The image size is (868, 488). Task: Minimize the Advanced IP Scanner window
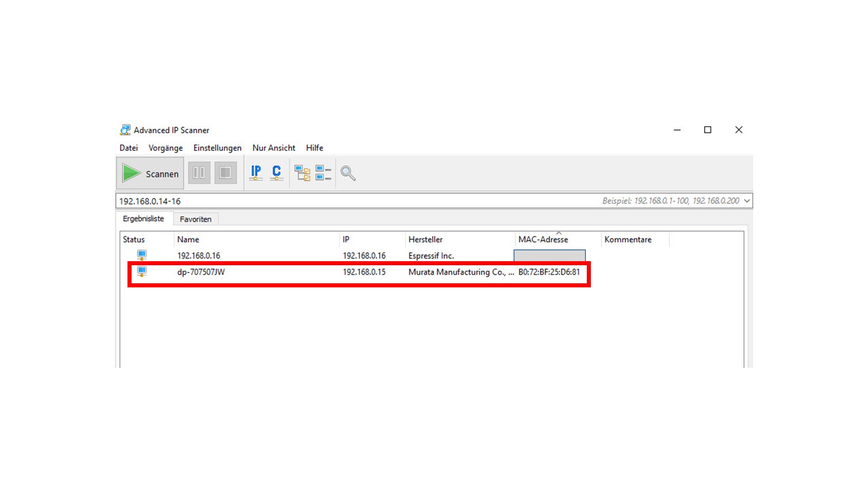[x=677, y=130]
